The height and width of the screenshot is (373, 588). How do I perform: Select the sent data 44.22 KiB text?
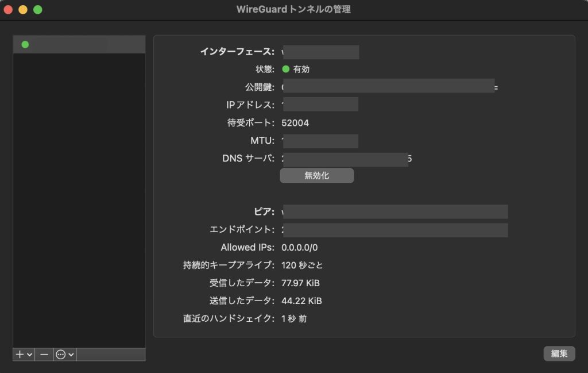click(301, 301)
